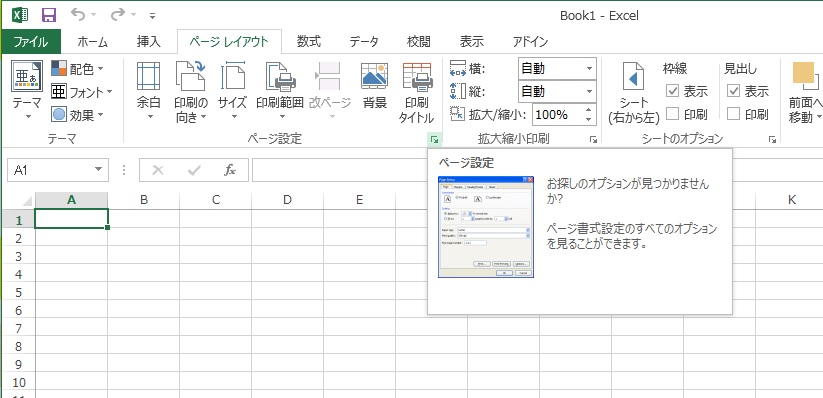Switch to the アドイン tab
Screen dimensions: 823x398
point(530,42)
